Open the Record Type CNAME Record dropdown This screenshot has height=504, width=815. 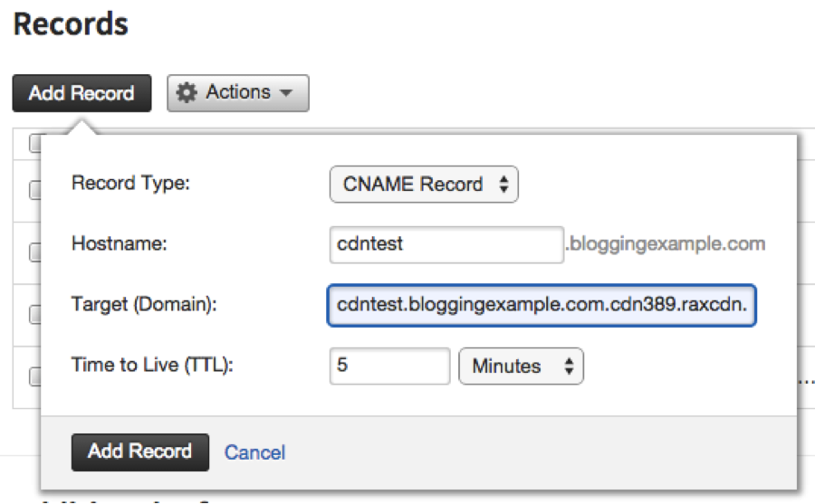424,184
